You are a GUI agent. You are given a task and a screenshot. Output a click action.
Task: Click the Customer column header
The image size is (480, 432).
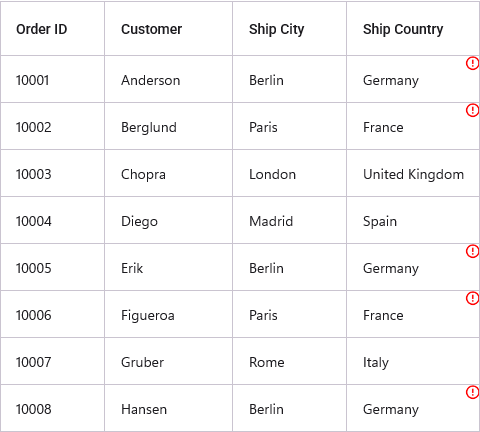tap(168, 29)
